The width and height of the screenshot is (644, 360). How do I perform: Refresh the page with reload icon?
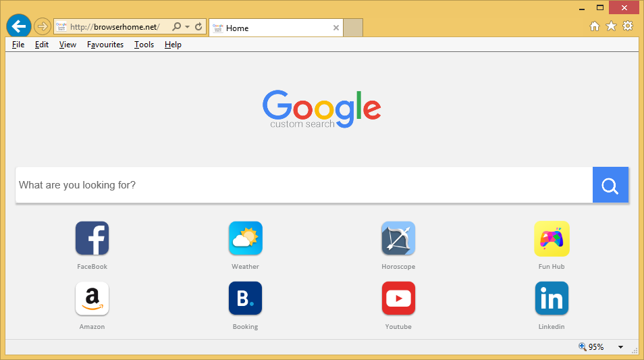198,27
